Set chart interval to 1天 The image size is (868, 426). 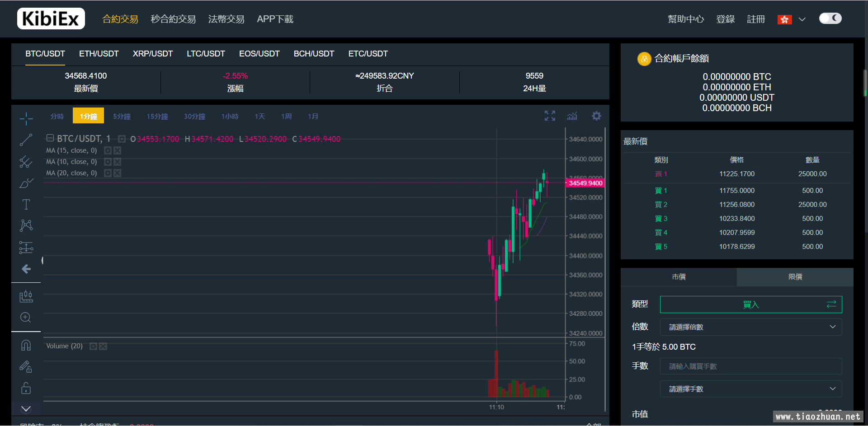tap(260, 116)
